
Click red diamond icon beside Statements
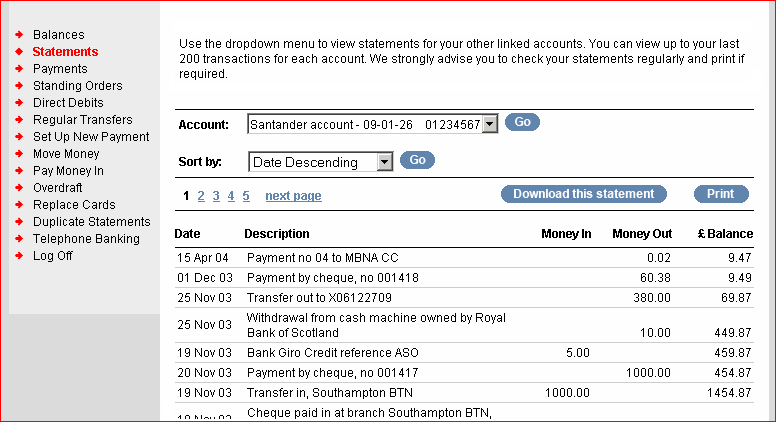[19, 51]
